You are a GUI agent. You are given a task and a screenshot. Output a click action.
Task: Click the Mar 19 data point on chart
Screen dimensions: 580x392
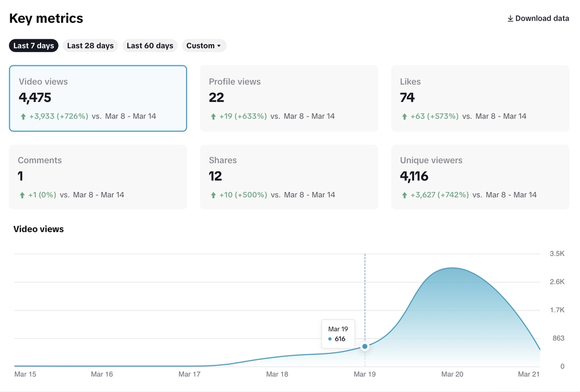click(365, 347)
